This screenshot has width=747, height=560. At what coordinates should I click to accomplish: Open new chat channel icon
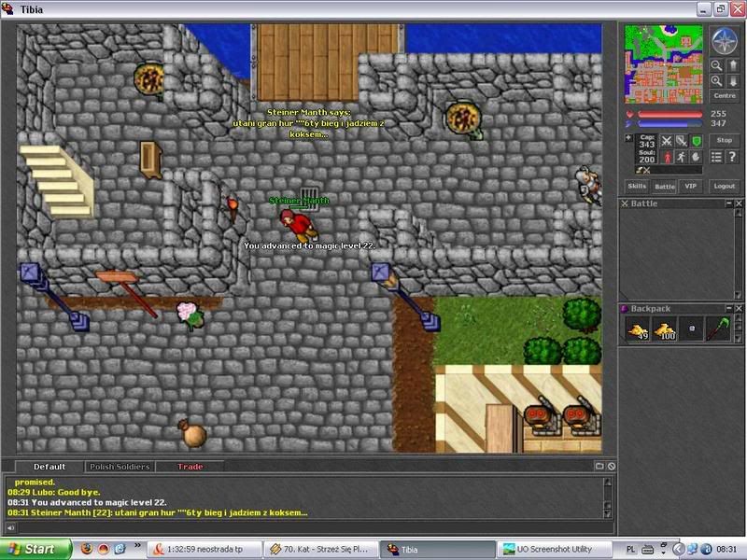point(599,466)
